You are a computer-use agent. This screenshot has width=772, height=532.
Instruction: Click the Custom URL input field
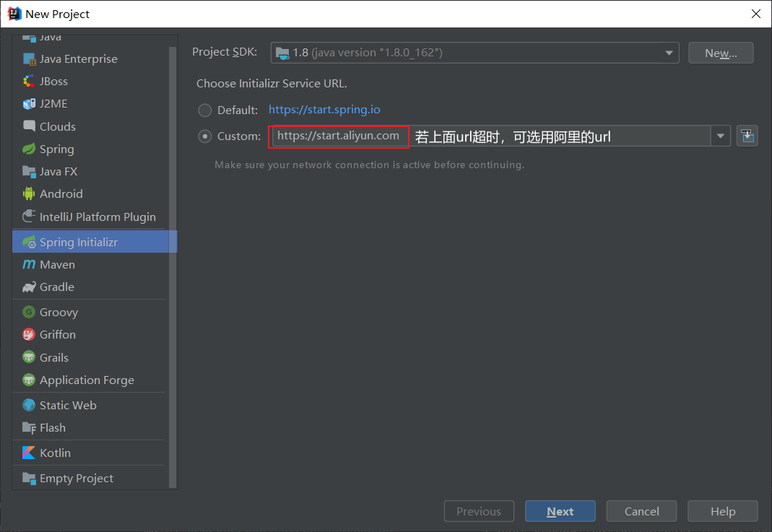point(491,136)
